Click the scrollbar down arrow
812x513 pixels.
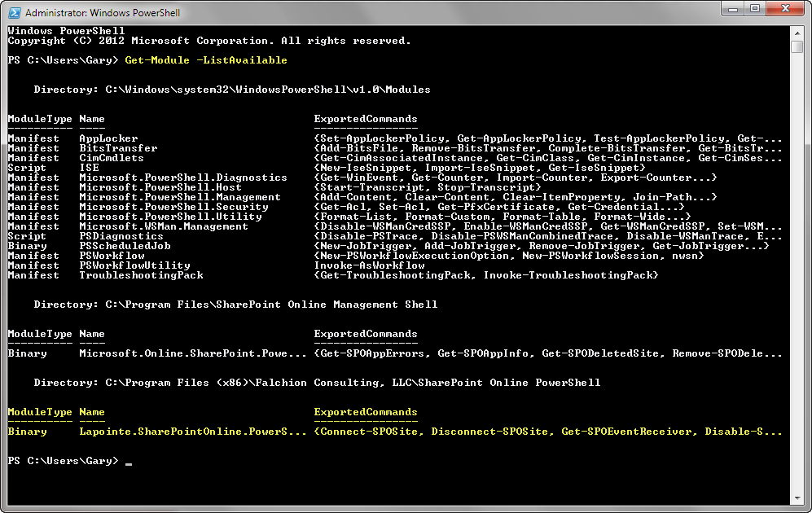[797, 498]
